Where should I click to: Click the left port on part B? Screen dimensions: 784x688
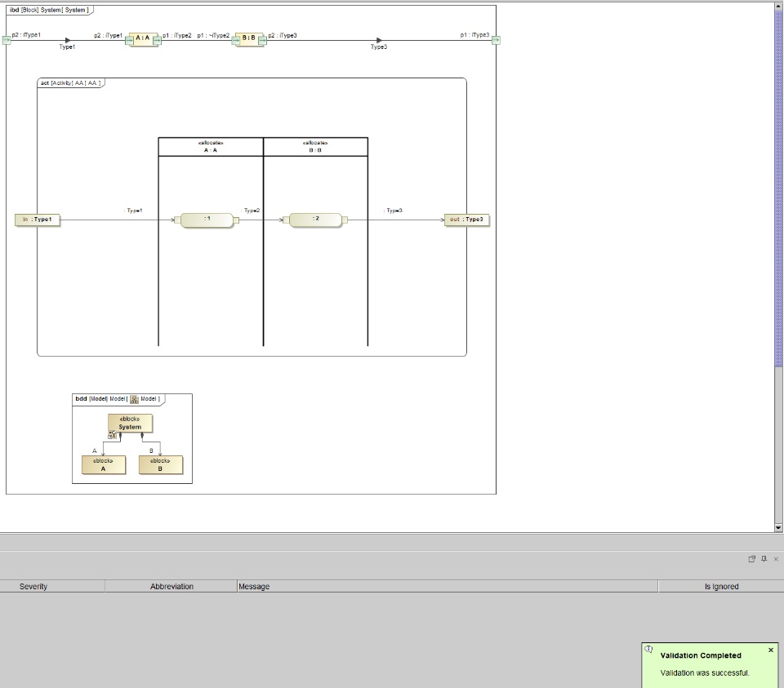point(235,41)
